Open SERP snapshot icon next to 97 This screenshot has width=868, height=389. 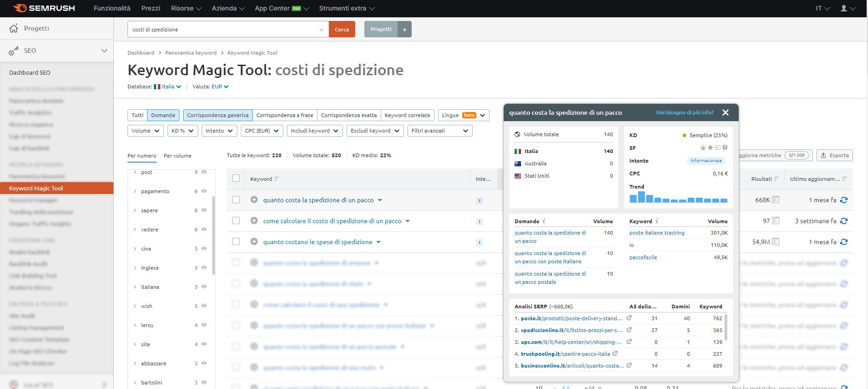pyautogui.click(x=776, y=220)
